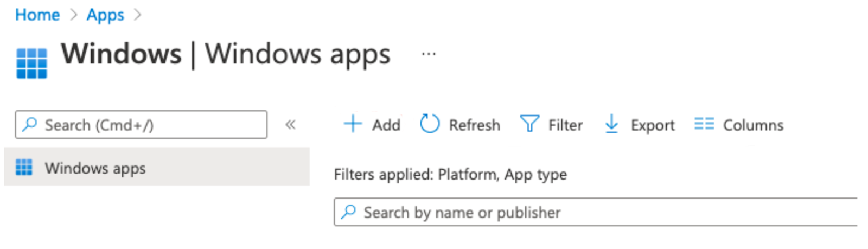Click the magnifier icon in publisher search
868x249 pixels.
(349, 212)
